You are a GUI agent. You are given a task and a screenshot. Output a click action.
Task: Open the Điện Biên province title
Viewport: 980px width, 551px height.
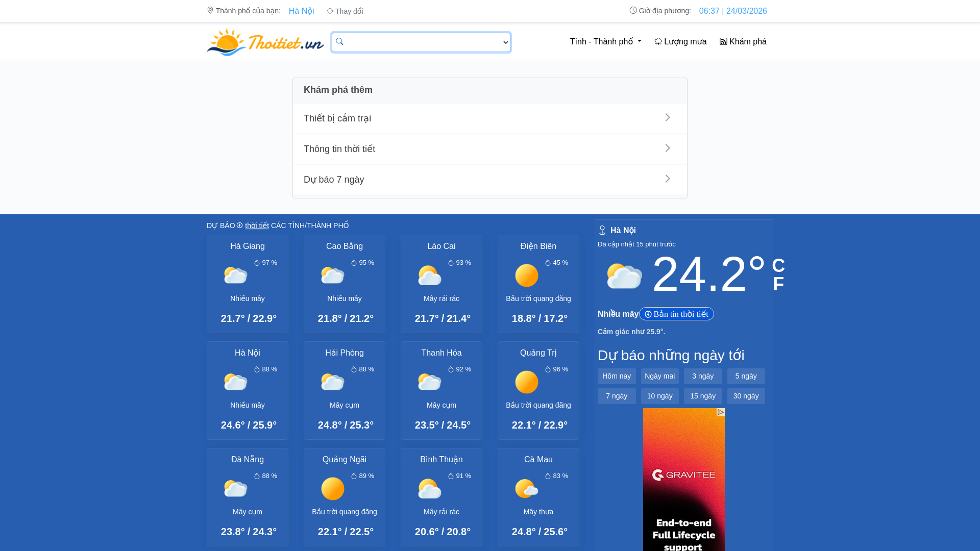pos(538,246)
